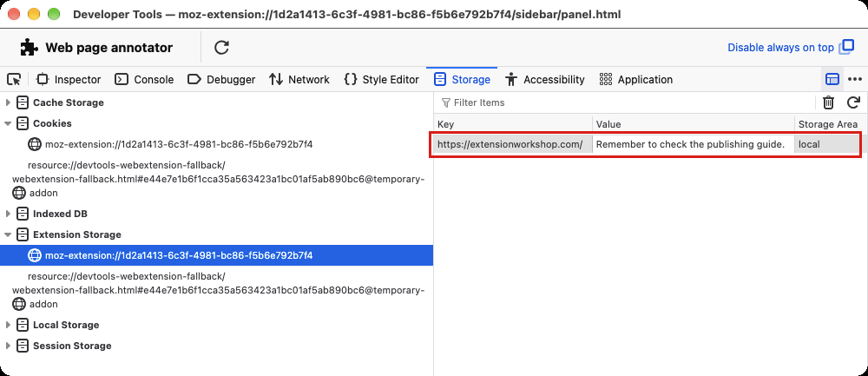Click the Cookies database icon

click(23, 123)
